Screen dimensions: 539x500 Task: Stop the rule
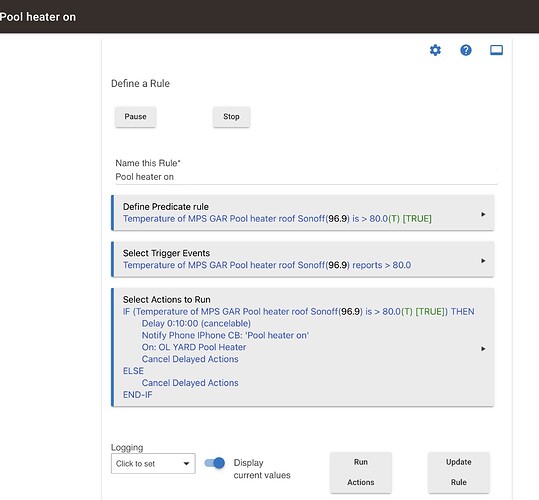pyautogui.click(x=231, y=117)
